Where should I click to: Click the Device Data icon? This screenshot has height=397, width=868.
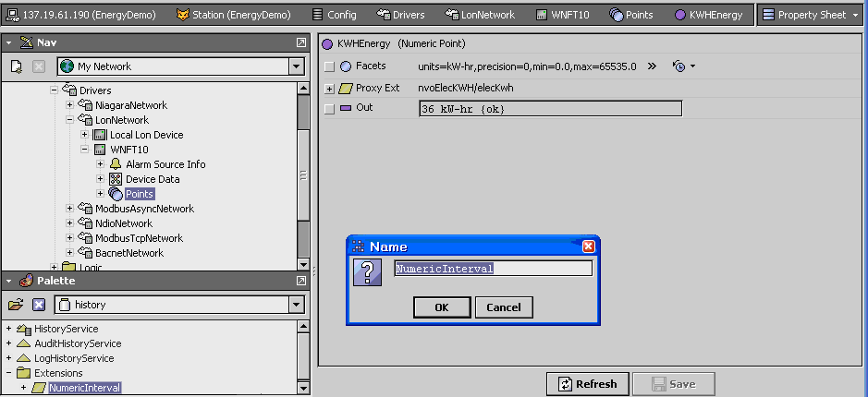(x=116, y=179)
